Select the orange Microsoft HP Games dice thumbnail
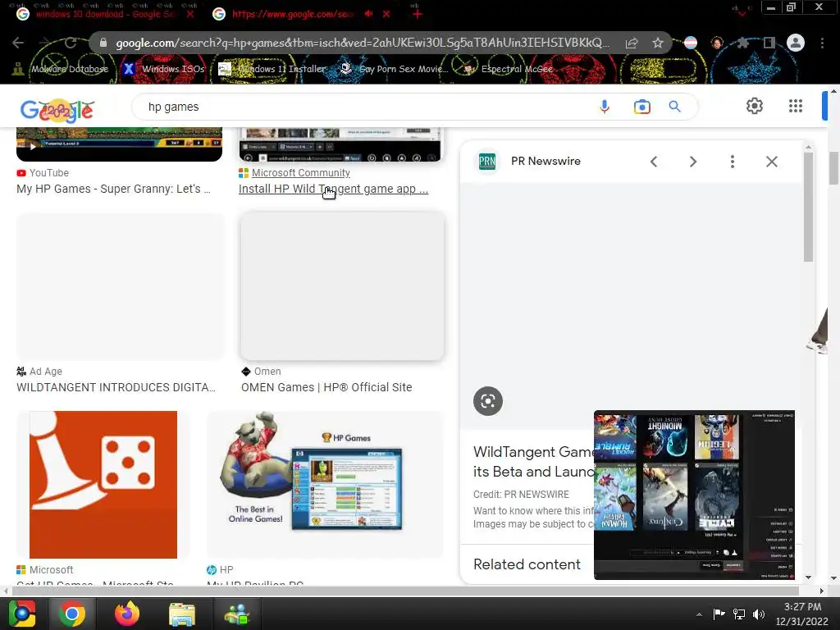The width and height of the screenshot is (840, 630). click(x=103, y=485)
